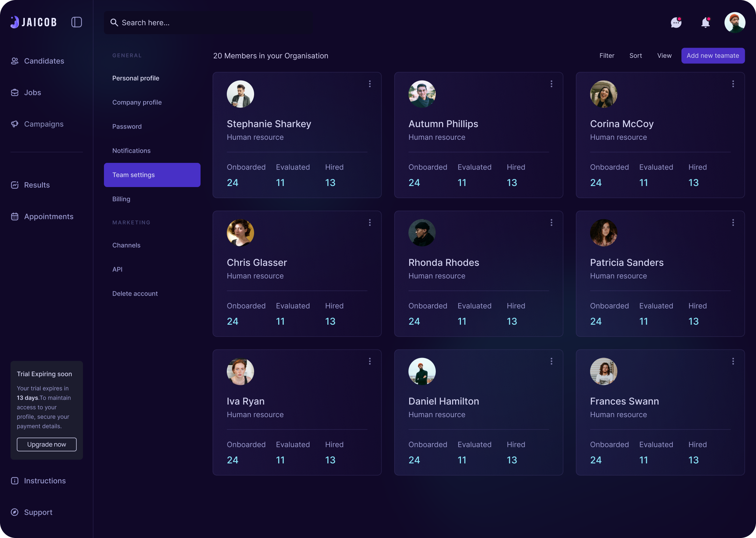Open the chat messages icon
Screen dimensions: 756x538
(675, 22)
